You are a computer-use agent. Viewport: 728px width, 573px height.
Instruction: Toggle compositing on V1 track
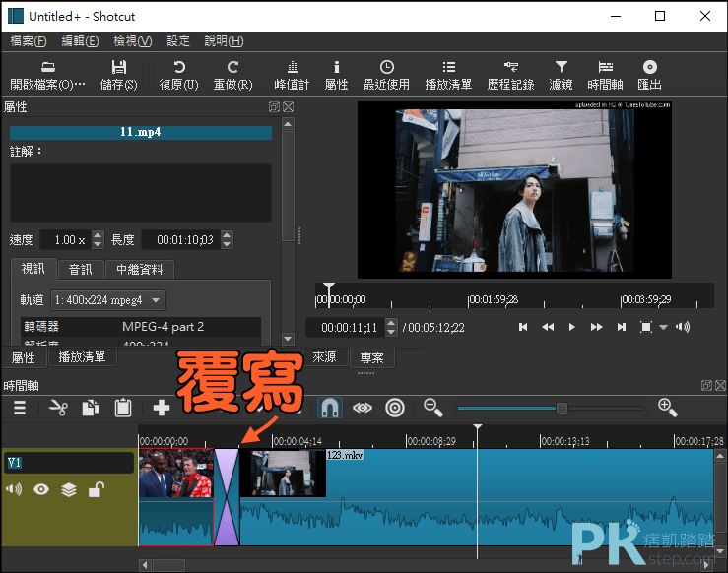(69, 489)
